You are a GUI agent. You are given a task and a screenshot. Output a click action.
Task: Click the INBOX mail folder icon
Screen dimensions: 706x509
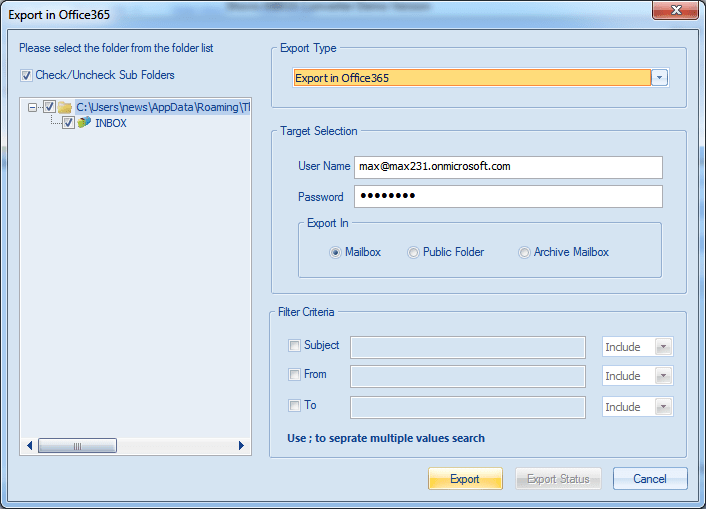pyautogui.click(x=84, y=123)
